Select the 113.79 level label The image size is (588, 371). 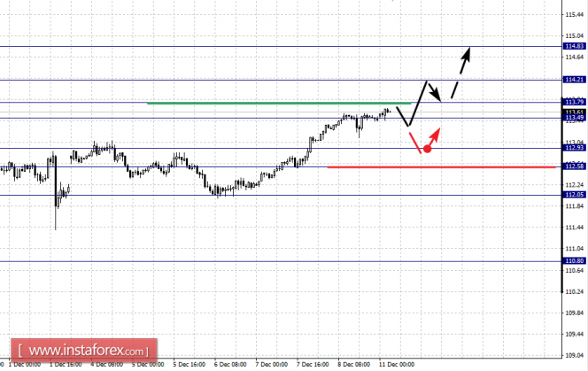click(574, 102)
